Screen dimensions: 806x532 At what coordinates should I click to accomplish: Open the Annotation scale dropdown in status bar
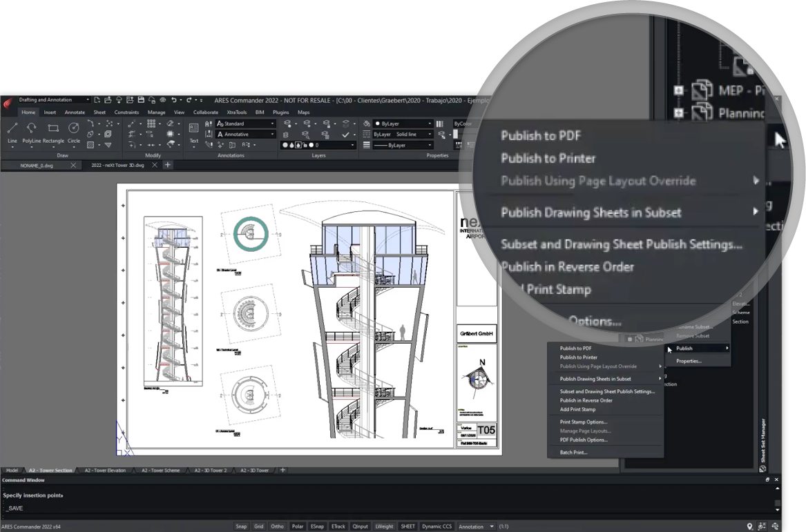coord(477,526)
